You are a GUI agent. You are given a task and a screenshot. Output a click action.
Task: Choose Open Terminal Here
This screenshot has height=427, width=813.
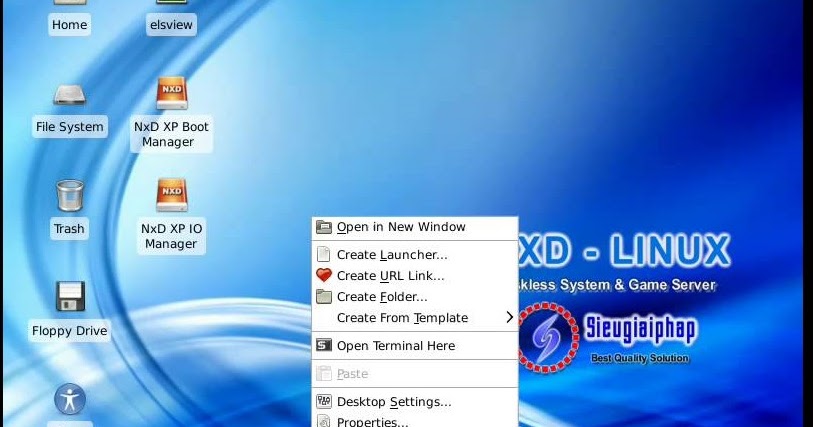pyautogui.click(x=415, y=346)
